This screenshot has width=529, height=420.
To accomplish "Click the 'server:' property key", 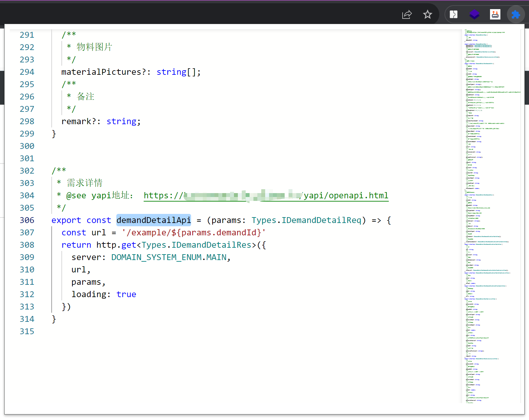I will click(89, 257).
